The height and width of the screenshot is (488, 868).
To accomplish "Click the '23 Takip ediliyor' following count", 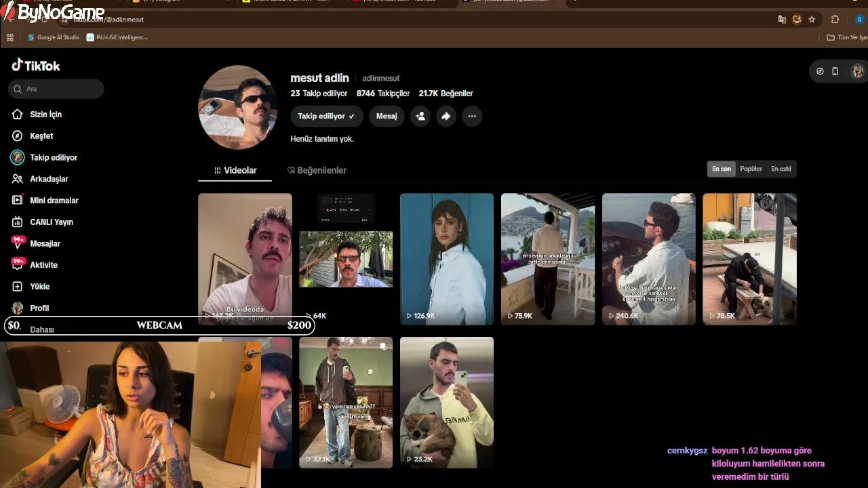I will pos(319,94).
